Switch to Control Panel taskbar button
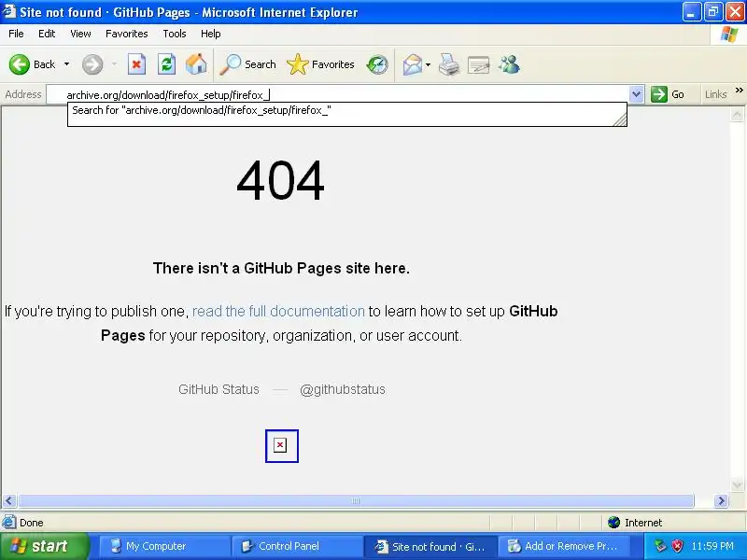The image size is (747, 560). click(x=298, y=546)
